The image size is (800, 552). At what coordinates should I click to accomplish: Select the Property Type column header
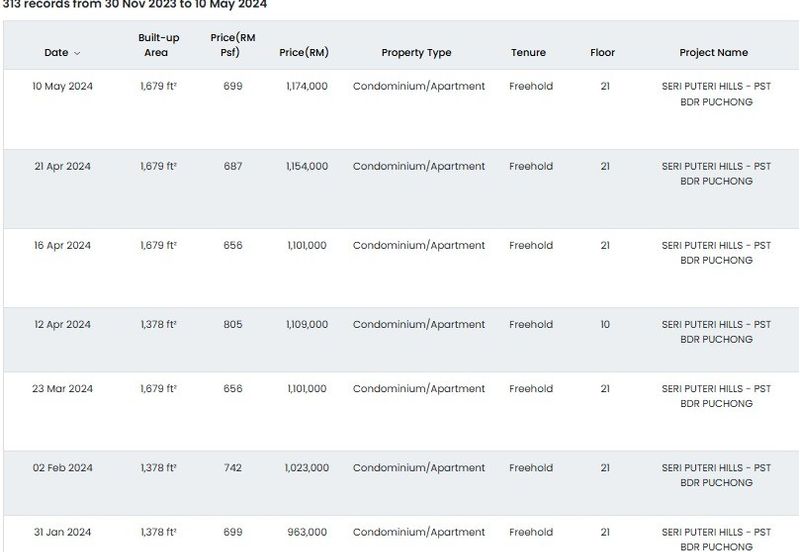(x=416, y=53)
